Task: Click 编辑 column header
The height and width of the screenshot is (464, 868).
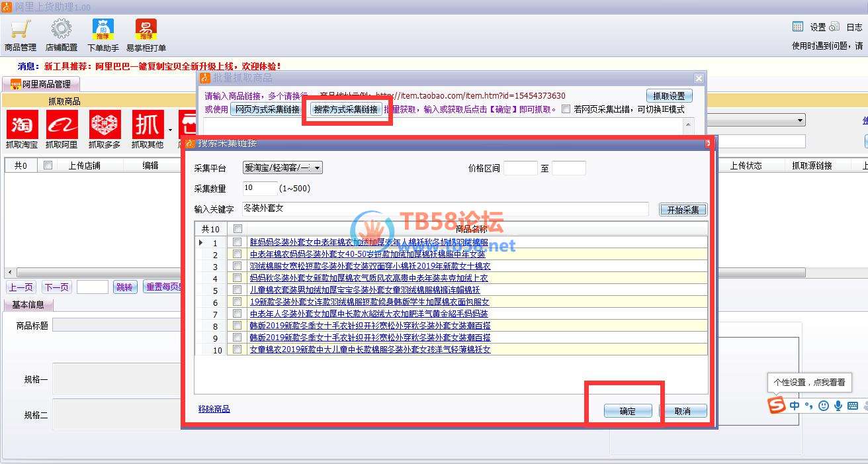Action: (x=151, y=165)
